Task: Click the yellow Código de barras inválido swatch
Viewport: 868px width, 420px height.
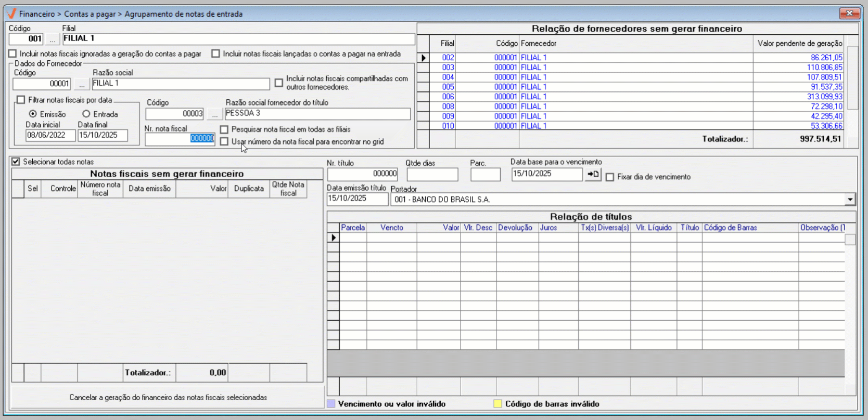Action: click(x=497, y=404)
